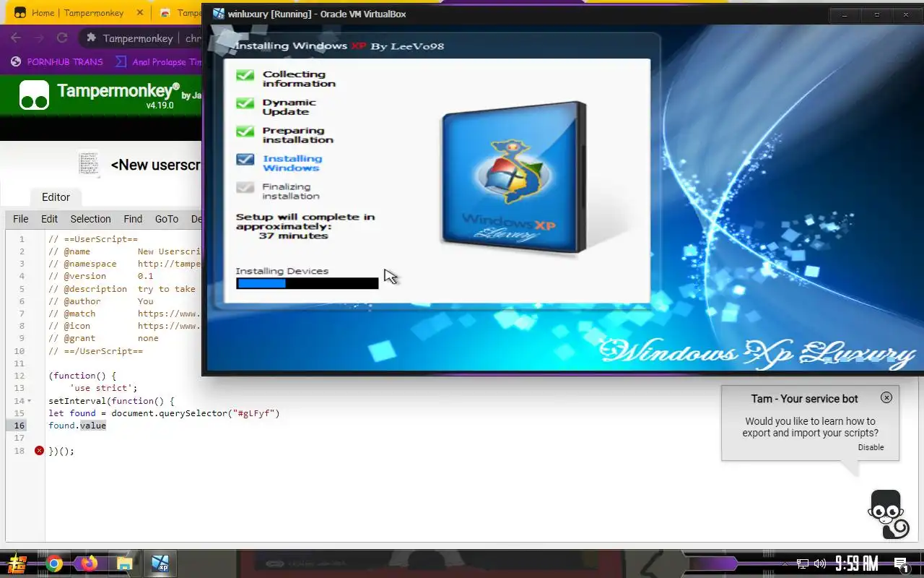Image resolution: width=924 pixels, height=578 pixels.
Task: Go back in Chrome
Action: (x=16, y=38)
